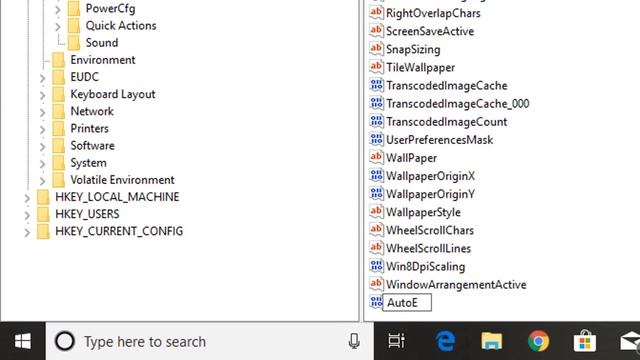The width and height of the screenshot is (640, 360).
Task: Click the RightOverlapChars string value icon
Action: (x=376, y=13)
